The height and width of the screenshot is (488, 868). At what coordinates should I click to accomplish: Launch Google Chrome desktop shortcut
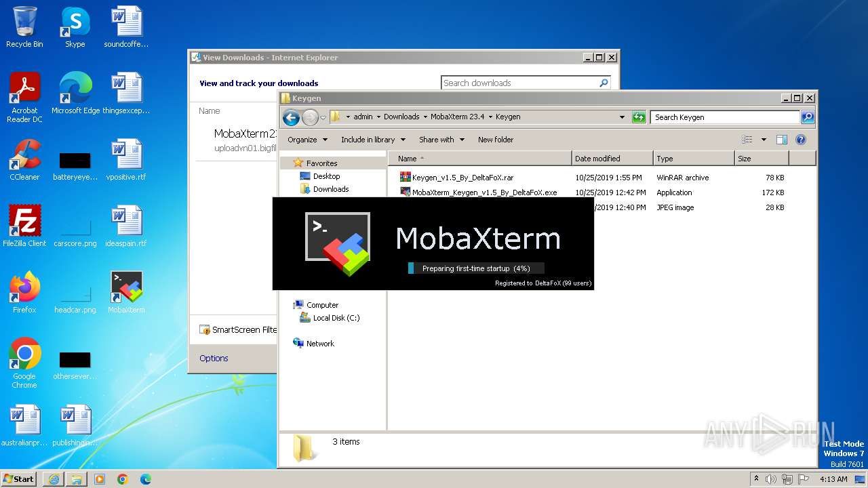[24, 363]
